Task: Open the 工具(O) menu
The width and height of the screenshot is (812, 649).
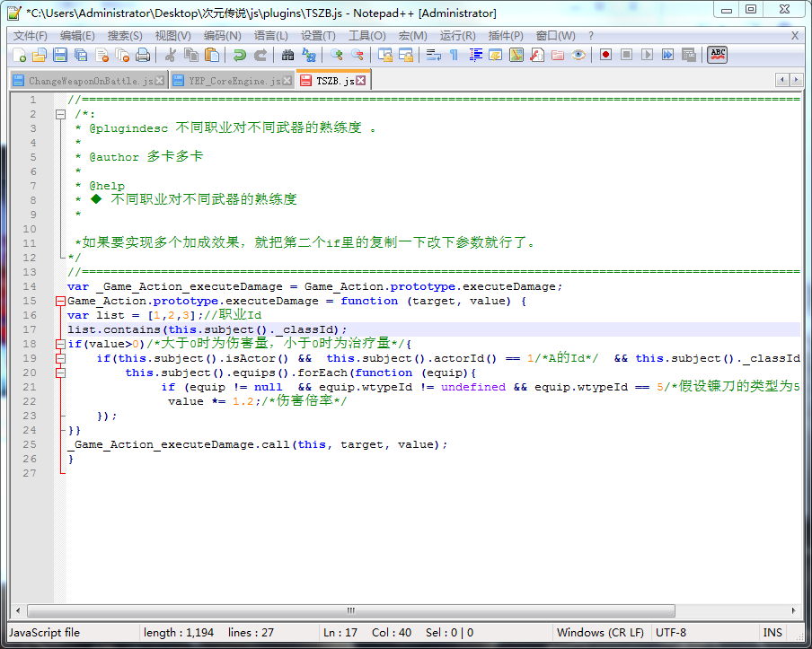Action: pyautogui.click(x=366, y=36)
